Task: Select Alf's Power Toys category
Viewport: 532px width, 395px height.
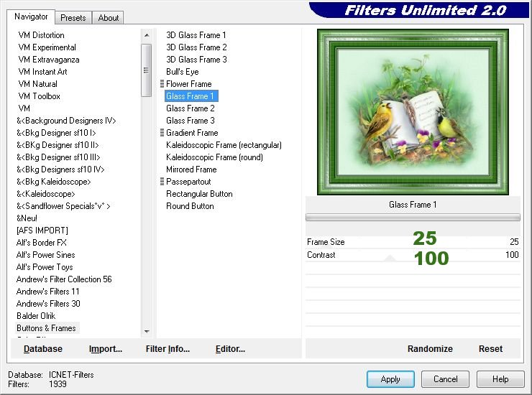Action: [45, 267]
